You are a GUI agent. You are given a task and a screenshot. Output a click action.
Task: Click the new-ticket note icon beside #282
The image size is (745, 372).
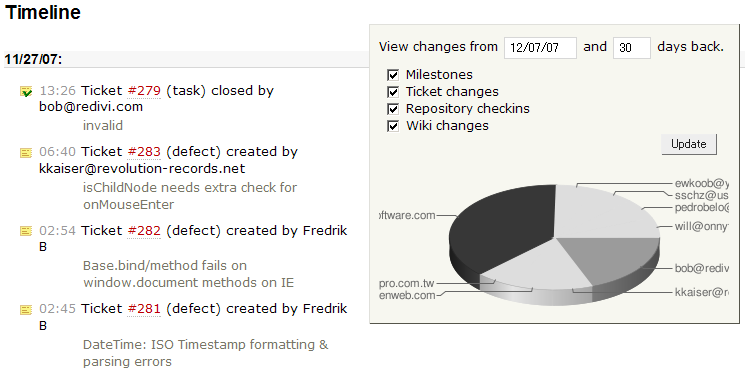tap(26, 231)
